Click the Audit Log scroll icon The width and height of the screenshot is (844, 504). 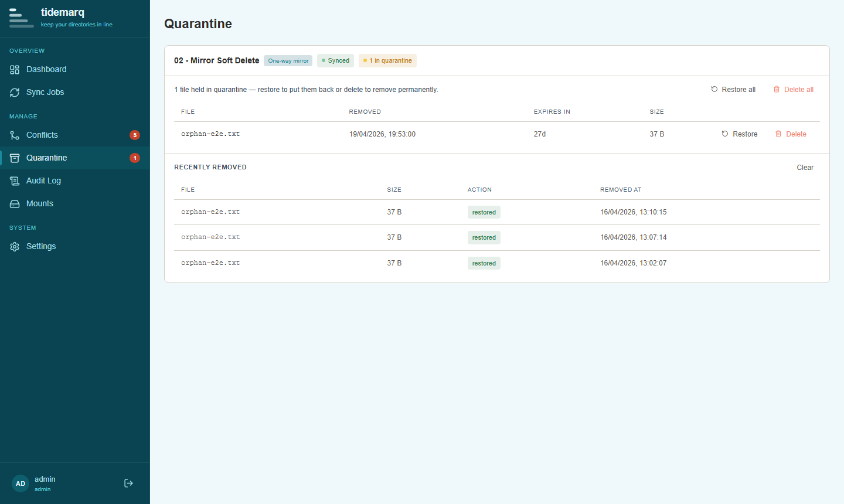(x=15, y=181)
